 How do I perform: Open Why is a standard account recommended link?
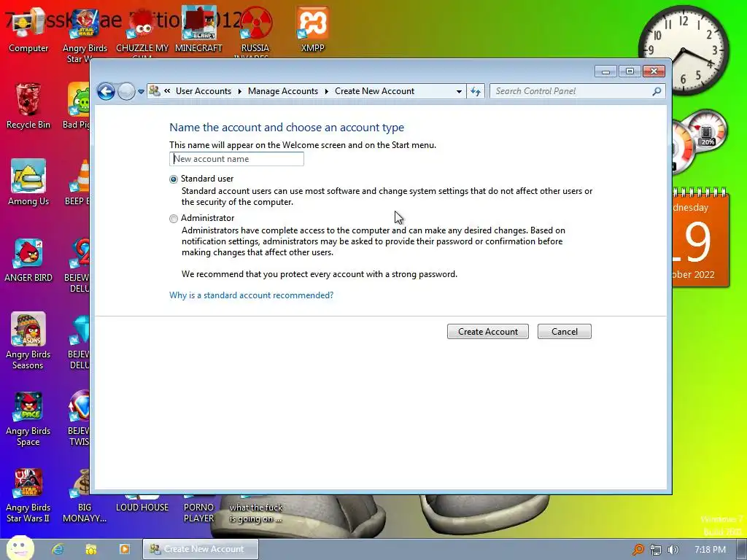point(252,295)
